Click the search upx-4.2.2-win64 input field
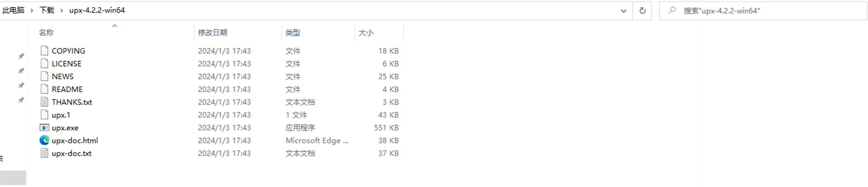 coord(763,10)
